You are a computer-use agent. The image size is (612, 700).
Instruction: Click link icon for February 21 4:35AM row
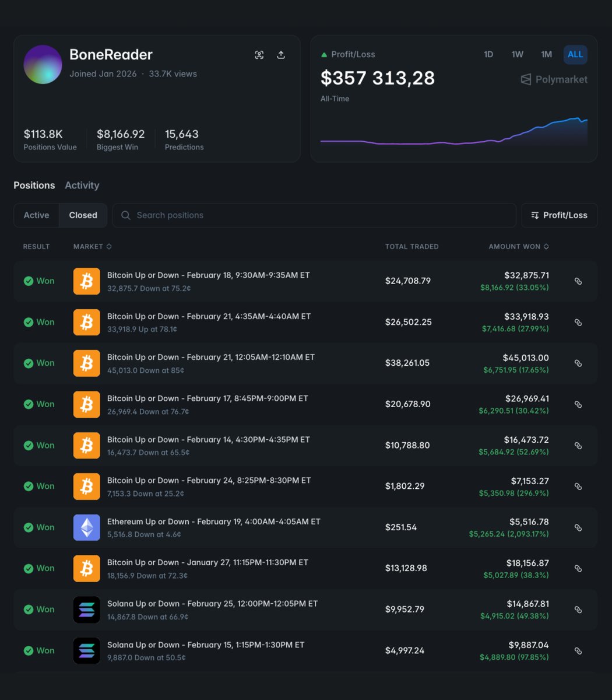click(578, 323)
